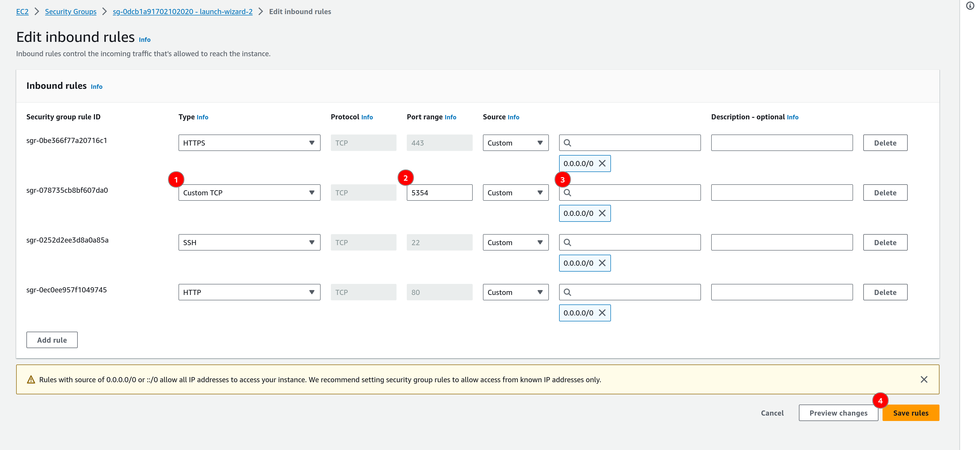Open the info panel icon at top right

(970, 6)
